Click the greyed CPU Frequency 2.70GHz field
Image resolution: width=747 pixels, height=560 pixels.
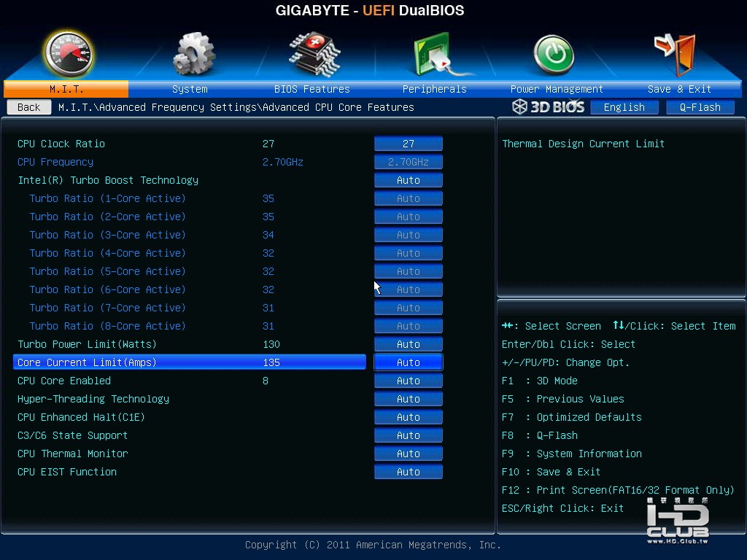click(x=409, y=162)
